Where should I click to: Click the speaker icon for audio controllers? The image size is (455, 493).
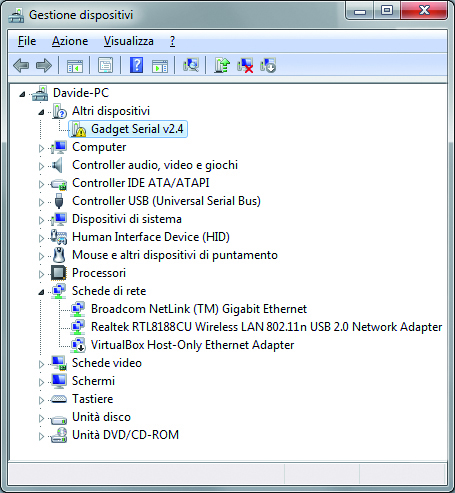pyautogui.click(x=57, y=165)
